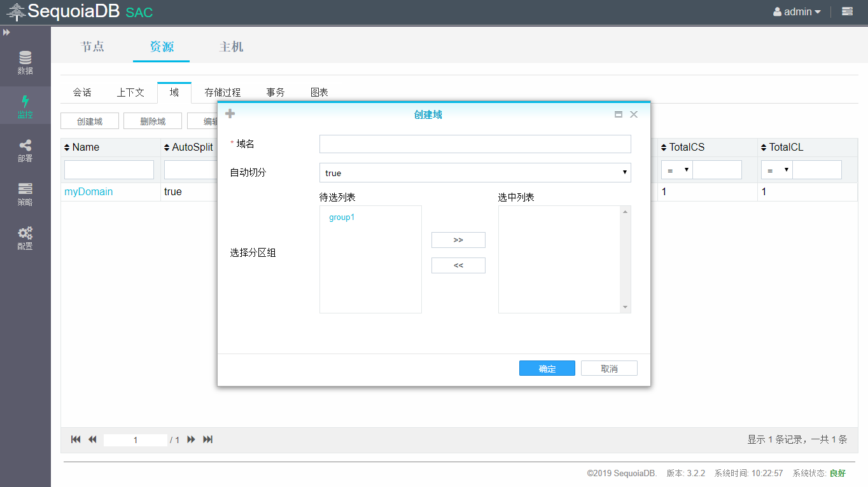Screen dimensions: 868x487
Task: Click the server list icon top right
Action: point(847,11)
